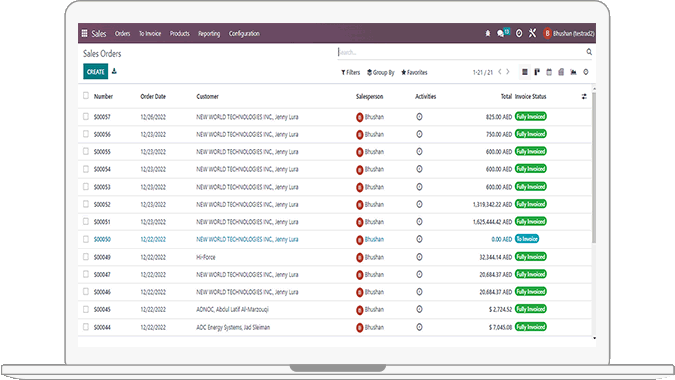Select checkbox for order S00053

[86, 186]
